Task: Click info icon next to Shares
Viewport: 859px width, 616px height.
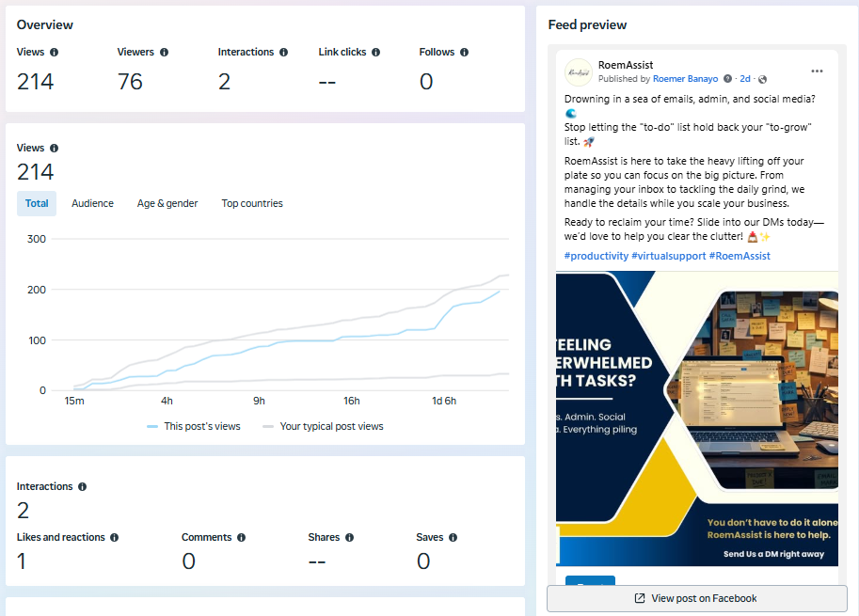Action: click(349, 538)
